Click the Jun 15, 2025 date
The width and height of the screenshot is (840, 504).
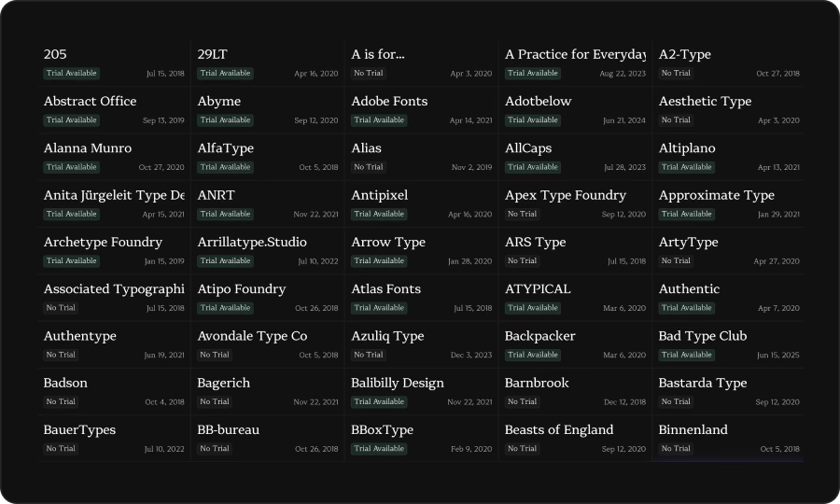[x=777, y=355]
